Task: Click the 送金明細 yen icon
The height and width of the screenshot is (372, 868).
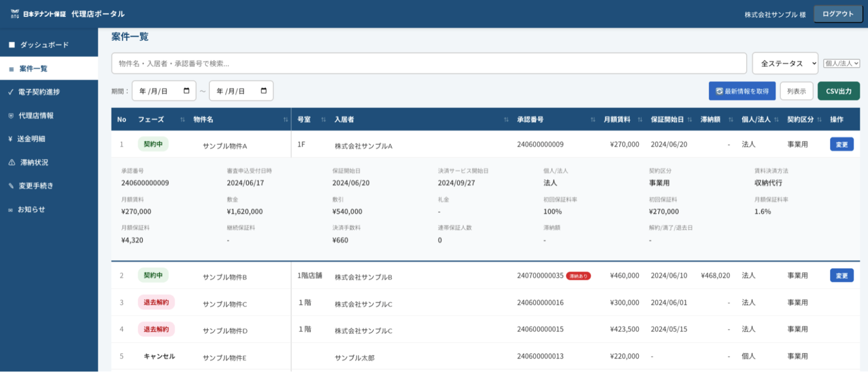Action: [x=10, y=139]
